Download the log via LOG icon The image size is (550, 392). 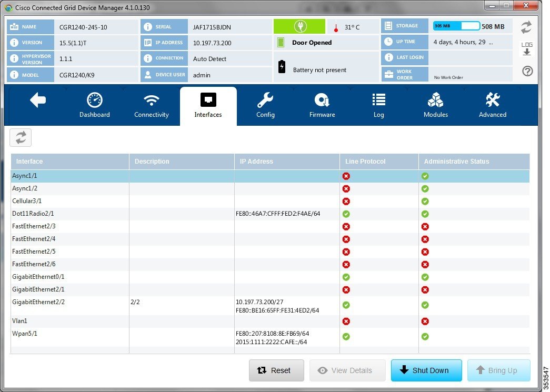pos(527,49)
